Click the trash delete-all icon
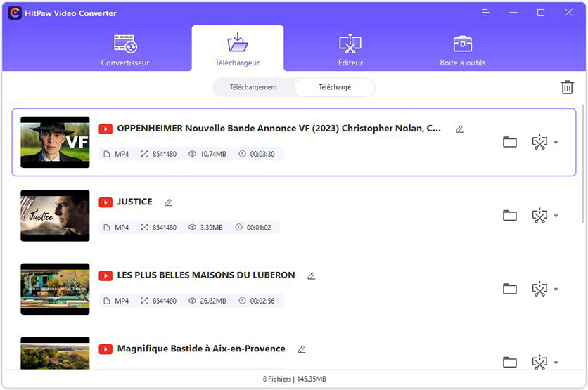Screen dimensions: 588x390 [567, 87]
